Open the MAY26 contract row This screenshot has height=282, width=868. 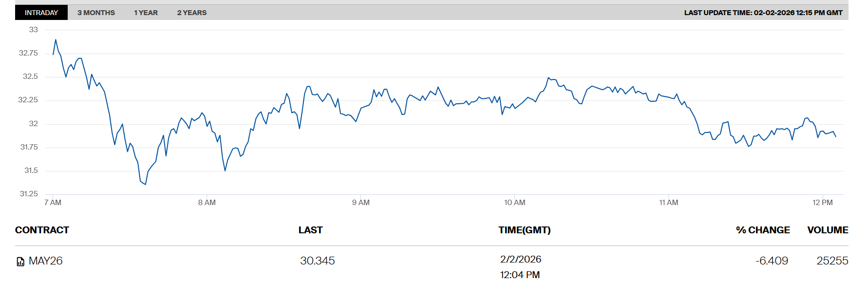[x=45, y=261]
